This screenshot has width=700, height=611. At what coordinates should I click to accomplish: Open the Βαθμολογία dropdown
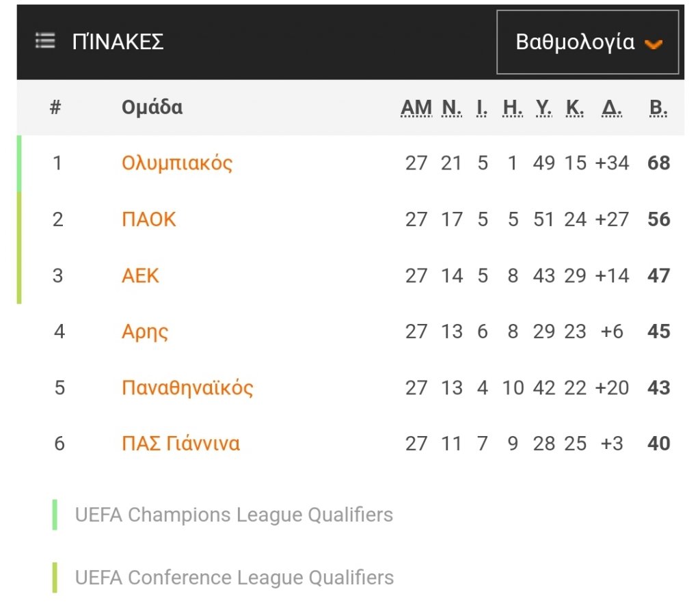587,42
